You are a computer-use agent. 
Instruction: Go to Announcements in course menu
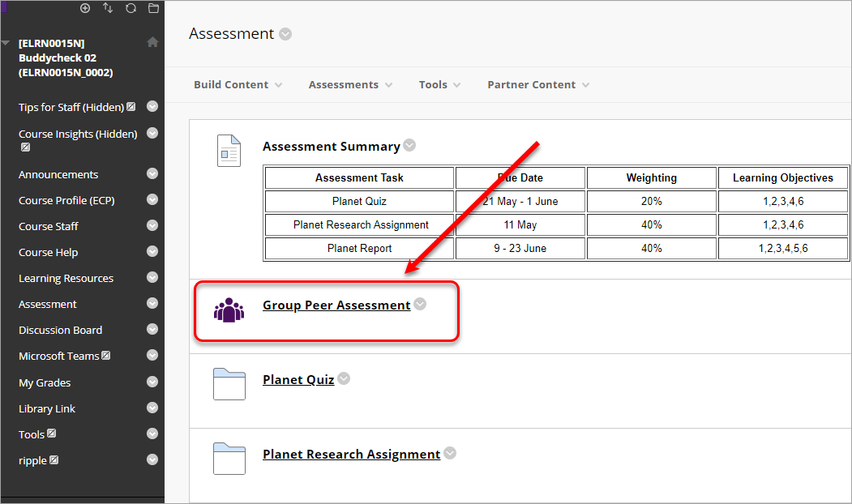(58, 174)
